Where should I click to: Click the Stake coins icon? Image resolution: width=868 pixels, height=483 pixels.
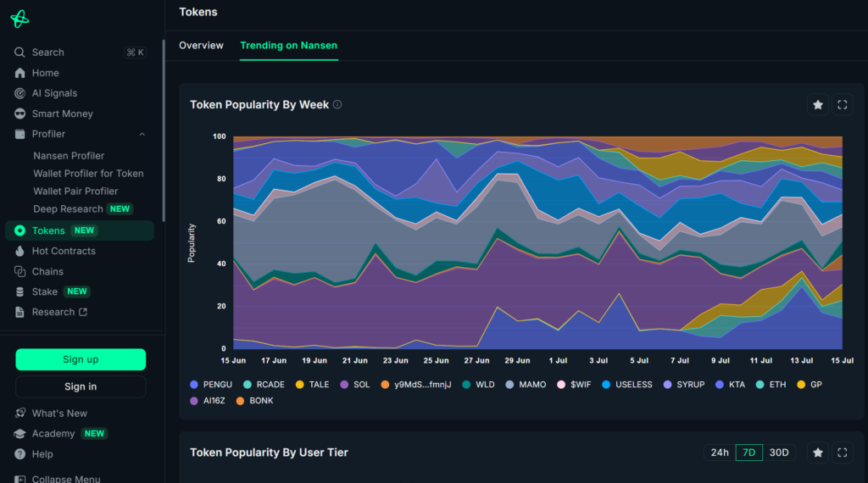click(x=20, y=291)
